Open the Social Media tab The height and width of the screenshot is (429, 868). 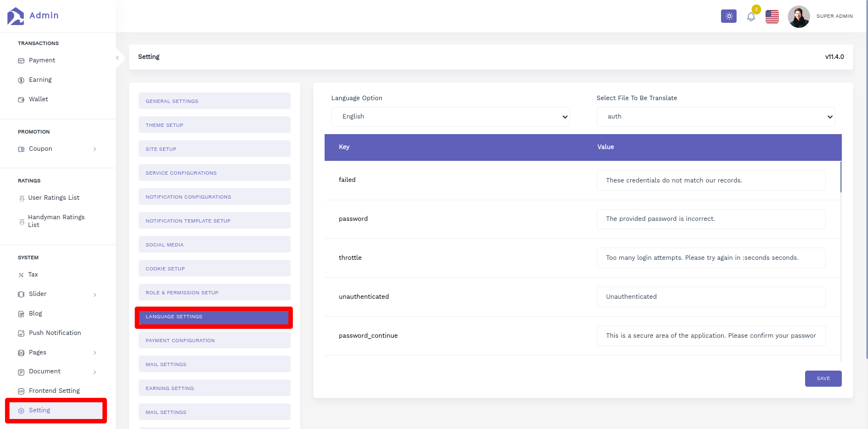(214, 245)
